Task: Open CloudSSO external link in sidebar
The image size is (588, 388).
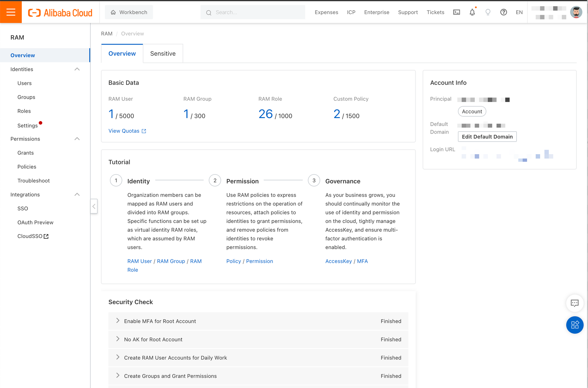Action: click(x=33, y=236)
